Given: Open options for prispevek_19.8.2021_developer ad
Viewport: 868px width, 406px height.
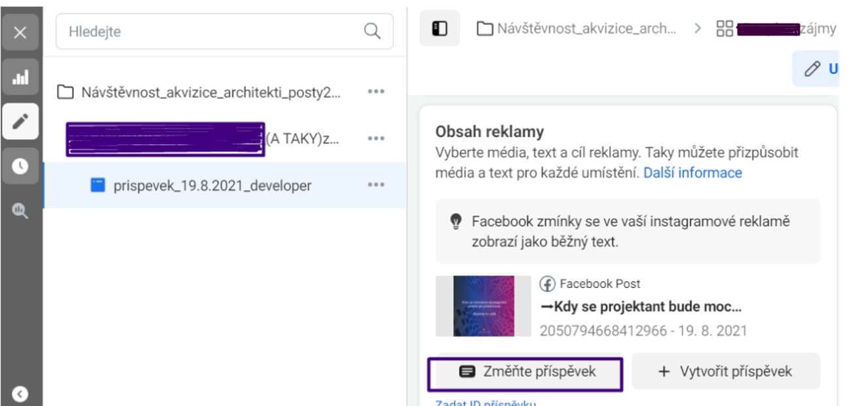Looking at the screenshot, I should (376, 185).
